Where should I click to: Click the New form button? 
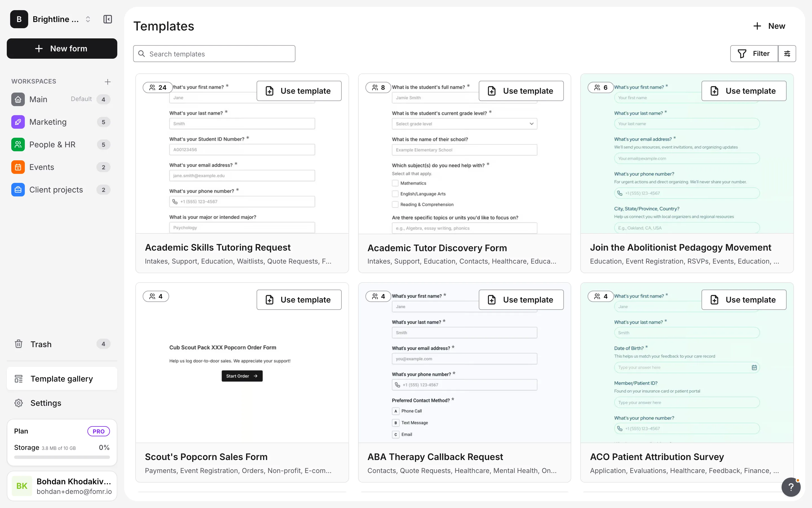tap(62, 48)
